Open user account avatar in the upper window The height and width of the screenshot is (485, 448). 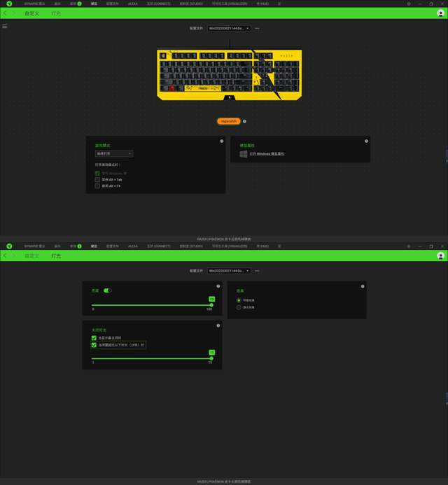440,13
